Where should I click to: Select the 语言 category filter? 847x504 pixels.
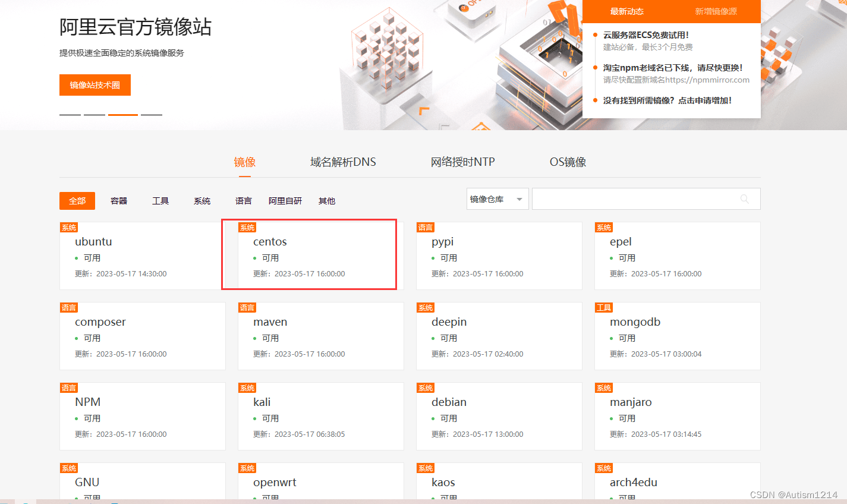click(244, 201)
